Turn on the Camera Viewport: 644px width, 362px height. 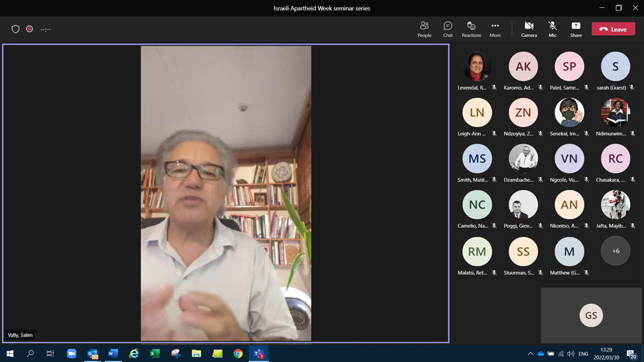tap(529, 29)
